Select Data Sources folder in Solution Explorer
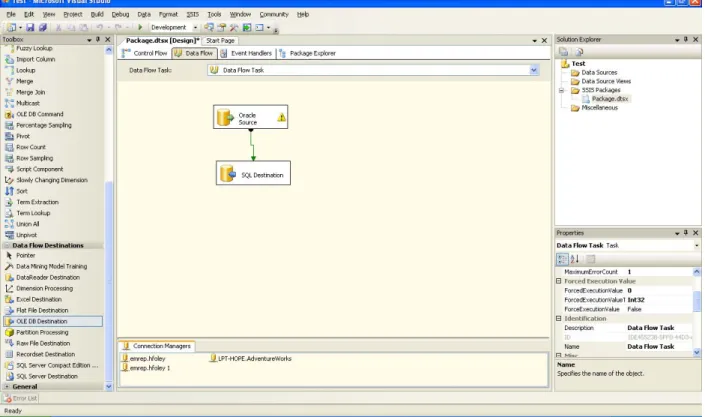 tap(599, 72)
